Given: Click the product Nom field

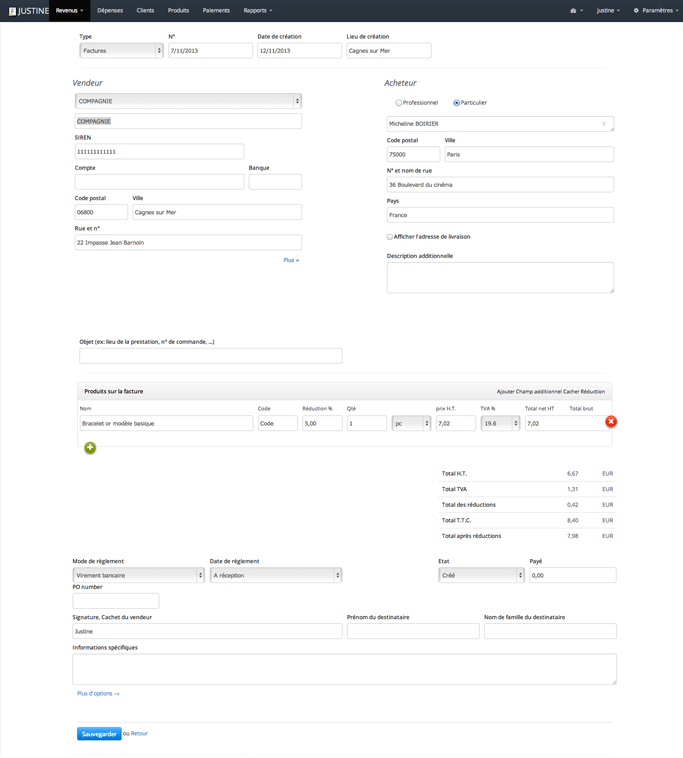Looking at the screenshot, I should coord(166,423).
